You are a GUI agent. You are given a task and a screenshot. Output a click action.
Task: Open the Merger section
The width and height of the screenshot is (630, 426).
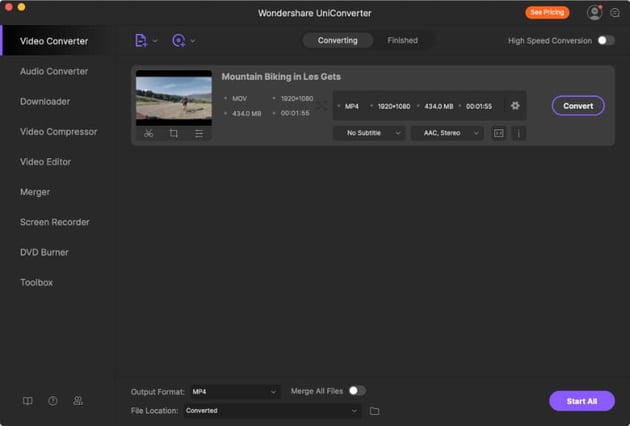(x=35, y=192)
